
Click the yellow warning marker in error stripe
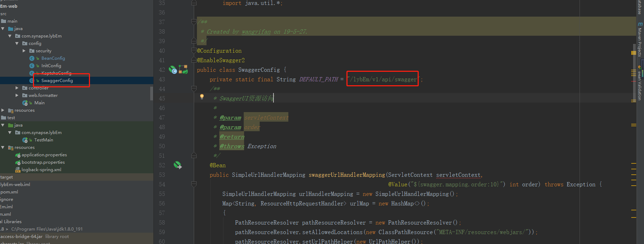click(x=633, y=53)
